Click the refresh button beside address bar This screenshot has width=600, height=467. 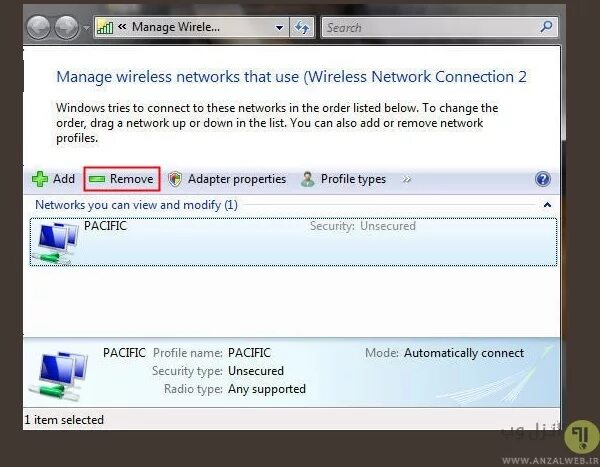(302, 28)
